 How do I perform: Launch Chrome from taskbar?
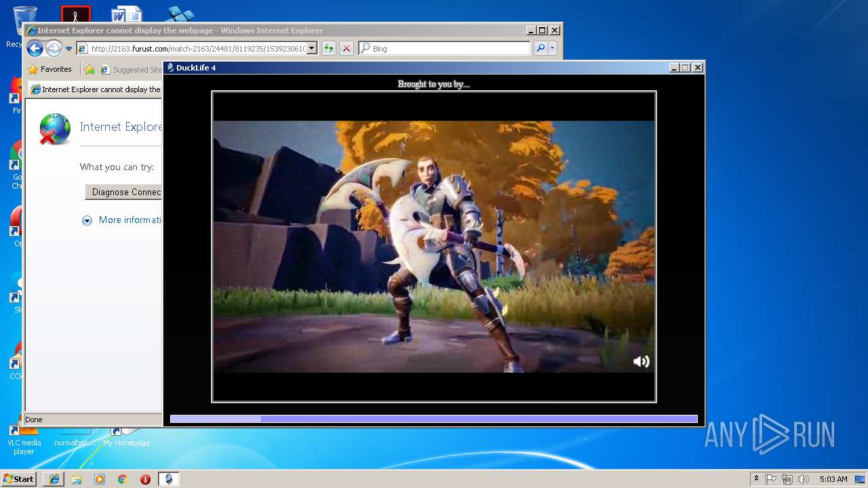tap(122, 479)
